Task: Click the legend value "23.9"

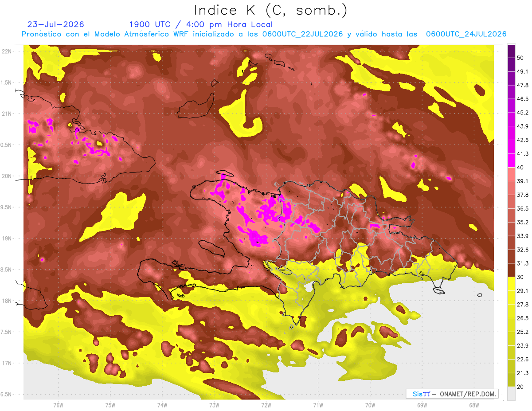Action: [x=523, y=346]
